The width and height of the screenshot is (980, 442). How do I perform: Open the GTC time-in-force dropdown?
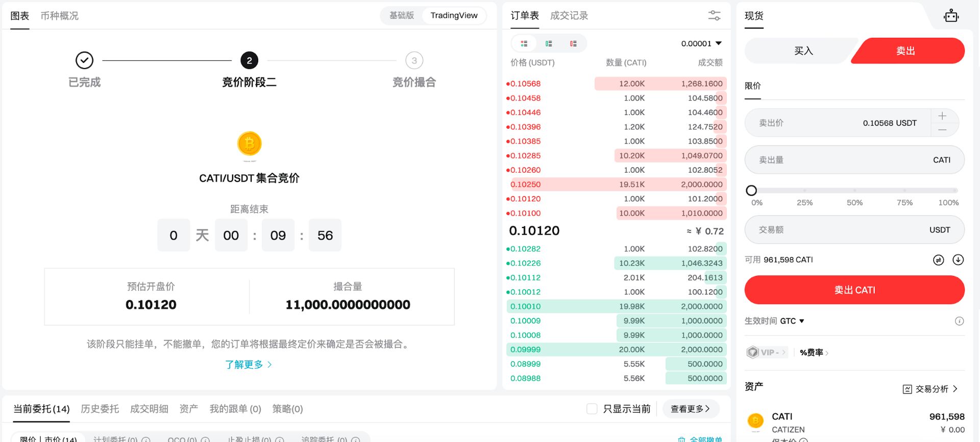(792, 321)
